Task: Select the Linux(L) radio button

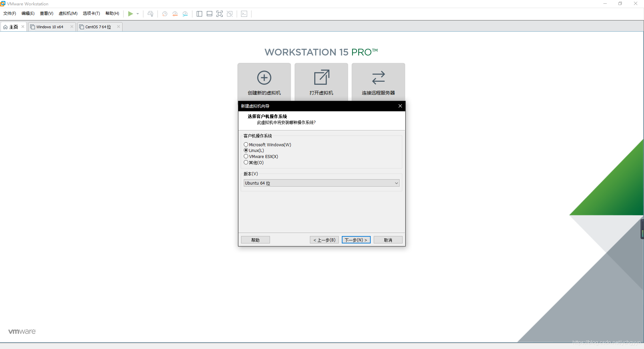Action: click(x=246, y=150)
